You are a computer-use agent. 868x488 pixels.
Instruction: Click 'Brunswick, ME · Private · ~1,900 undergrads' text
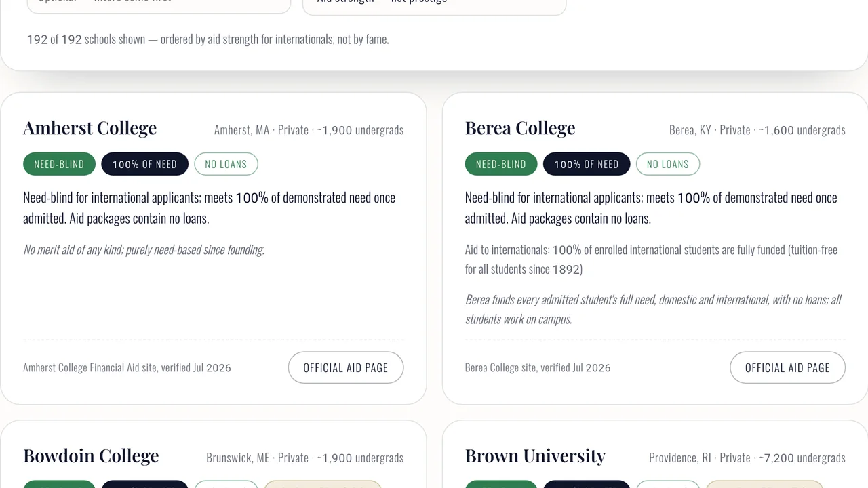coord(304,457)
